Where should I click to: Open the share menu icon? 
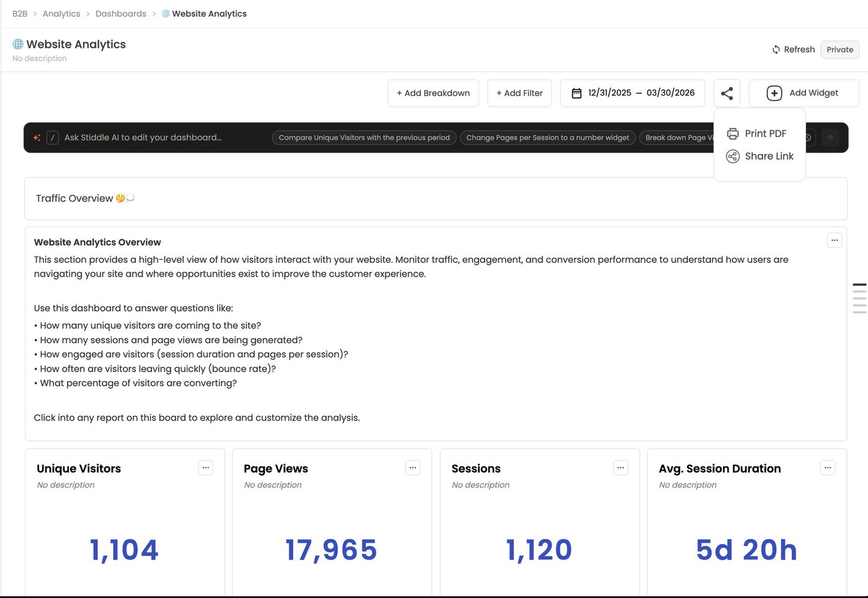tap(727, 93)
